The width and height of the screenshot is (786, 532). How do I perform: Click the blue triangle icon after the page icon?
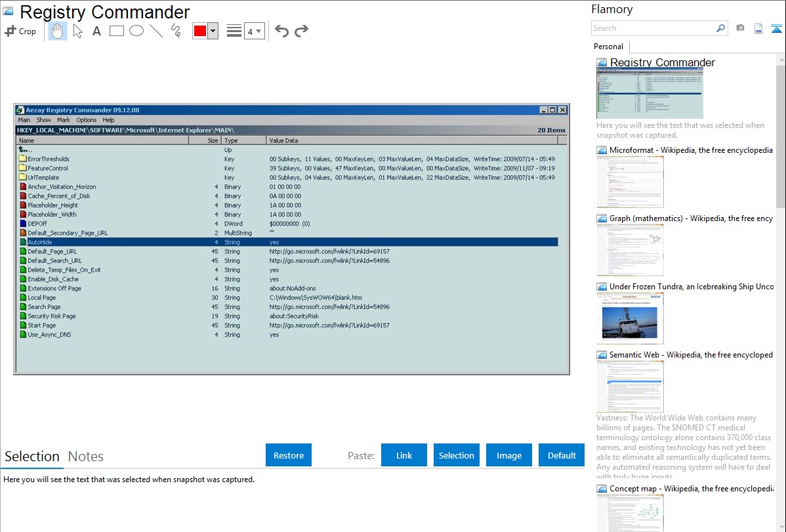coord(776,28)
